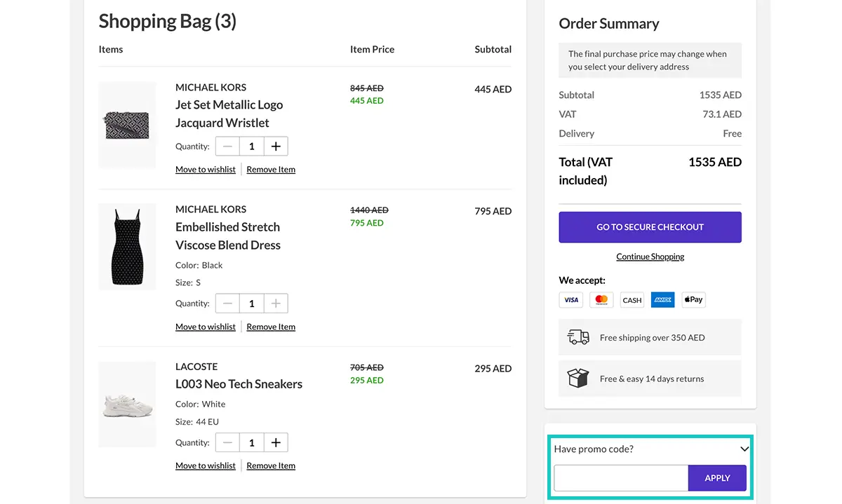
Task: Click the delivery truck shipping icon
Action: (x=578, y=337)
